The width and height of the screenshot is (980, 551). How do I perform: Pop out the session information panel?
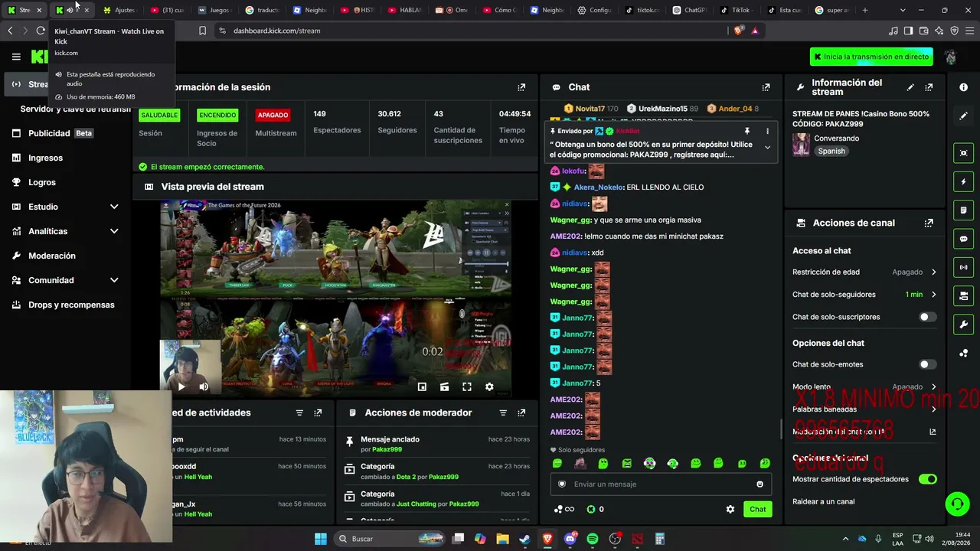click(521, 87)
